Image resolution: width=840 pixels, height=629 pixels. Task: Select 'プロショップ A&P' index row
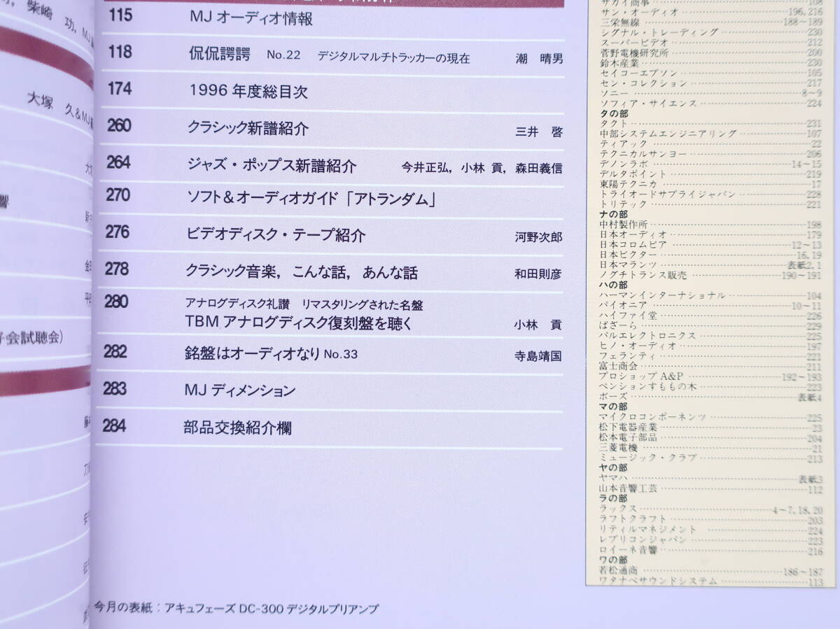tap(711, 376)
